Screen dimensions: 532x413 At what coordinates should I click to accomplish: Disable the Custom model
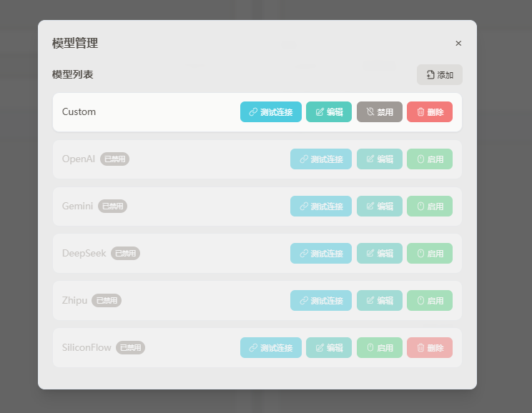379,112
